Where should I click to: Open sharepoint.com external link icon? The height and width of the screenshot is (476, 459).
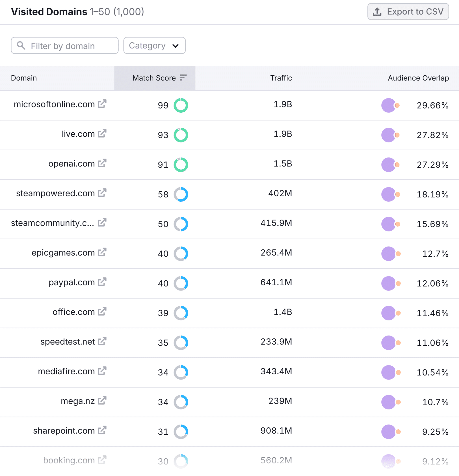(x=102, y=430)
